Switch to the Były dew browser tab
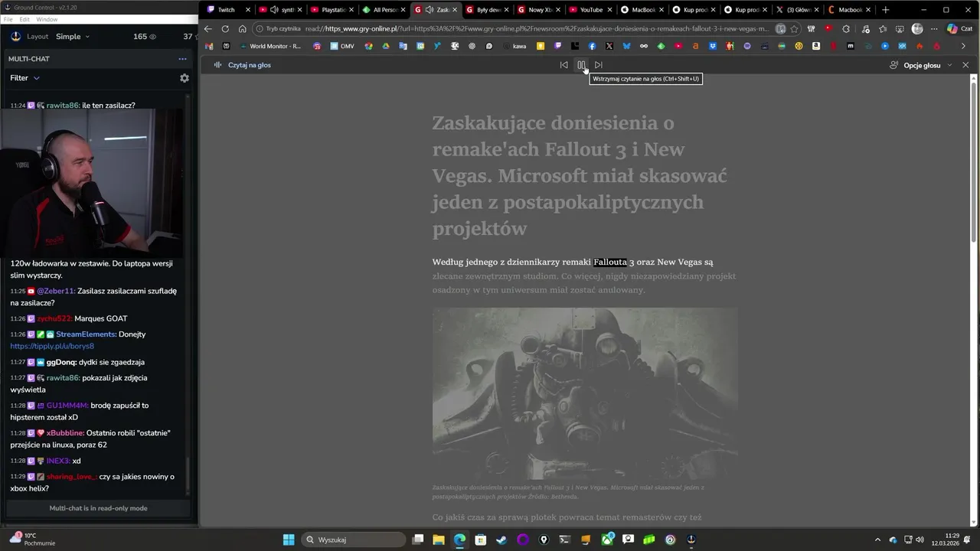The height and width of the screenshot is (551, 980). (x=487, y=10)
